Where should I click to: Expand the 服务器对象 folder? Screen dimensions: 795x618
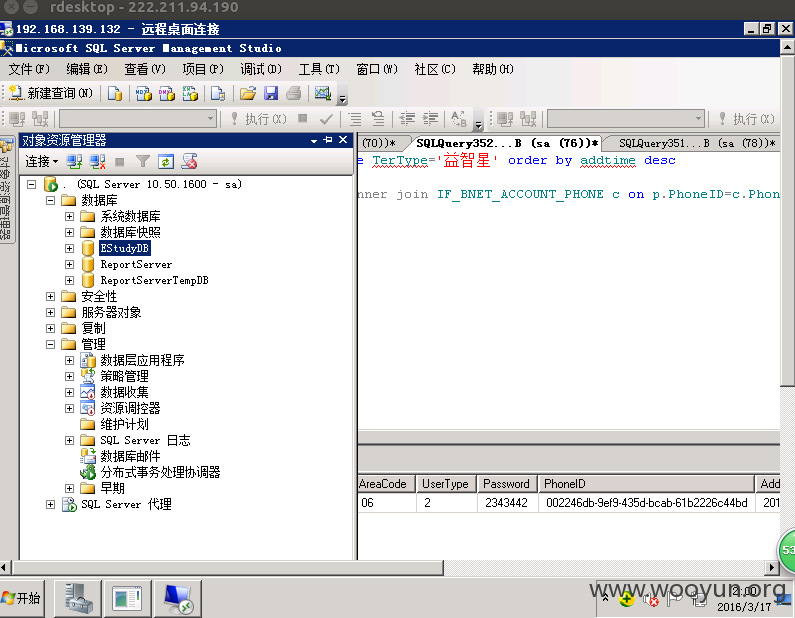[50, 312]
